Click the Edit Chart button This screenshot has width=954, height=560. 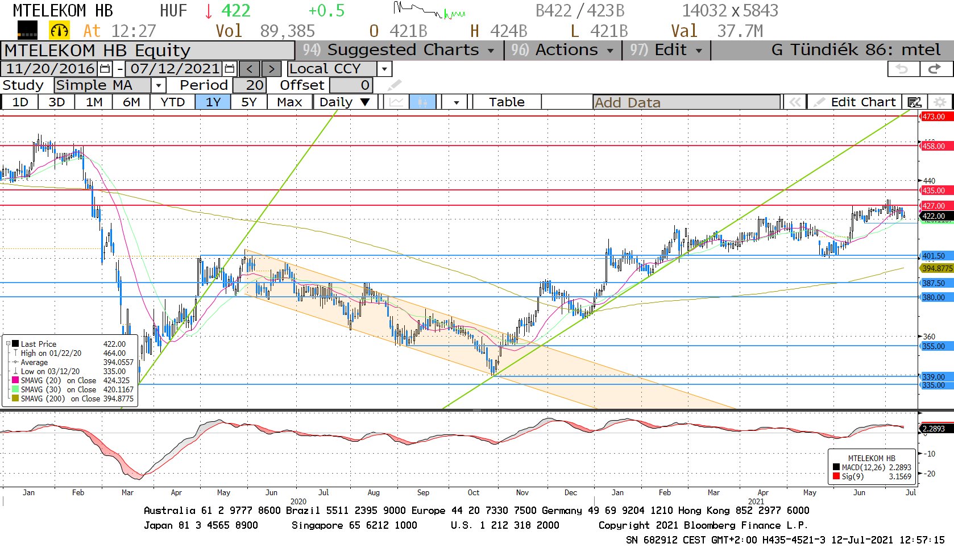pos(855,102)
